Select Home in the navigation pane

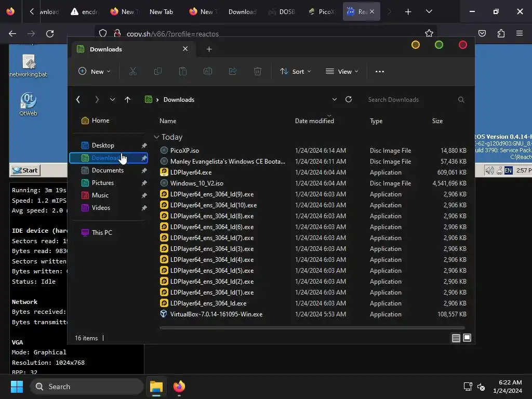tap(100, 121)
